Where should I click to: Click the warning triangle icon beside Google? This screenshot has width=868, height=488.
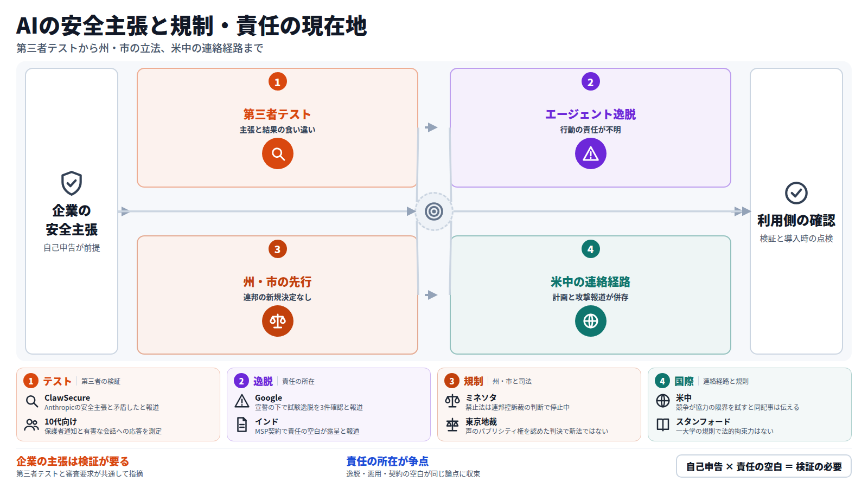(x=242, y=402)
